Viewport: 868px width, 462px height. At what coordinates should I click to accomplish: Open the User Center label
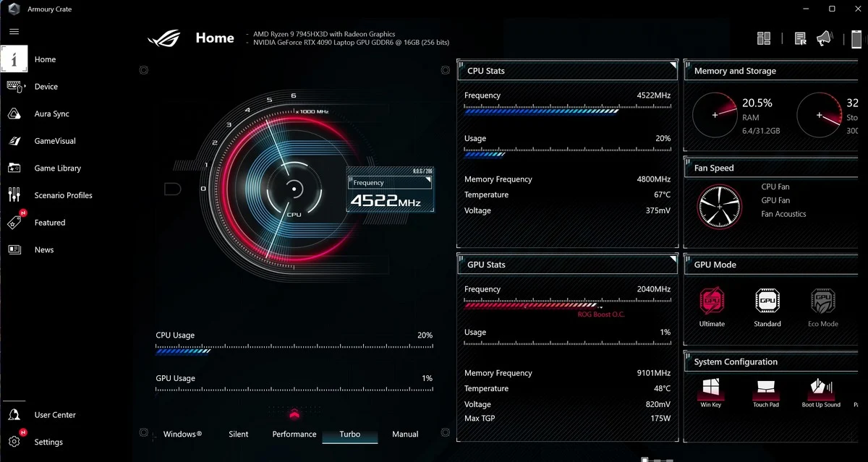(55, 415)
